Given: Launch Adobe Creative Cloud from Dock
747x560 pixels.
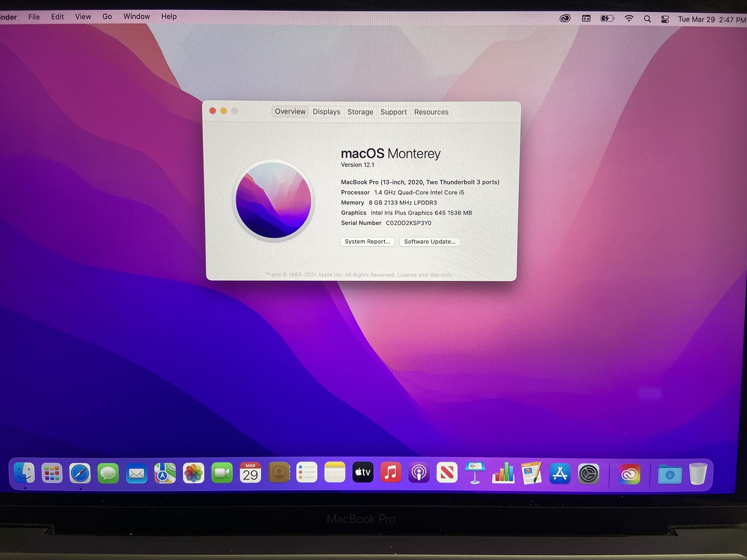Looking at the screenshot, I should 629,474.
